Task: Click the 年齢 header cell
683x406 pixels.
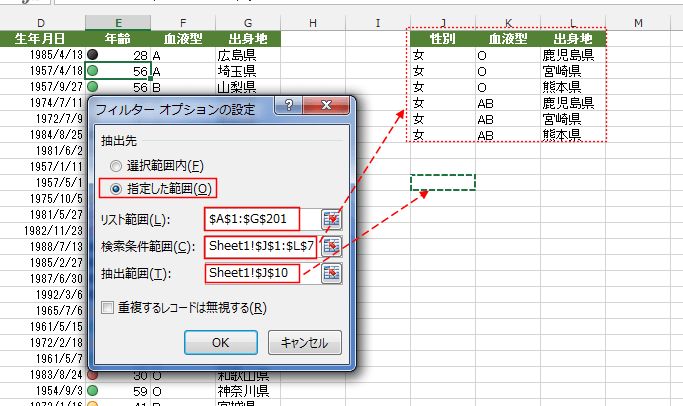Action: click(x=118, y=39)
